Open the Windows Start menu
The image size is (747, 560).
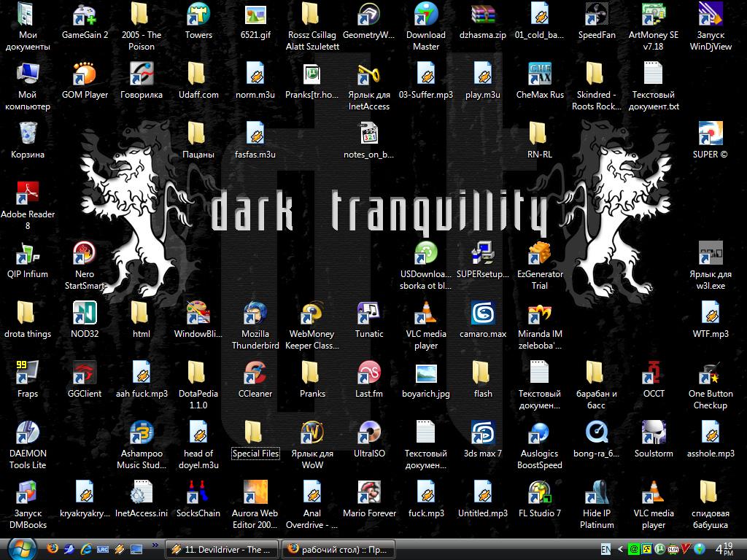pyautogui.click(x=23, y=550)
